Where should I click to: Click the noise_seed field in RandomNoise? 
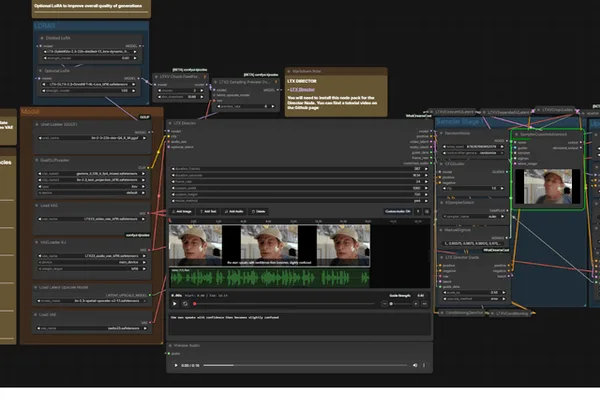pos(474,147)
